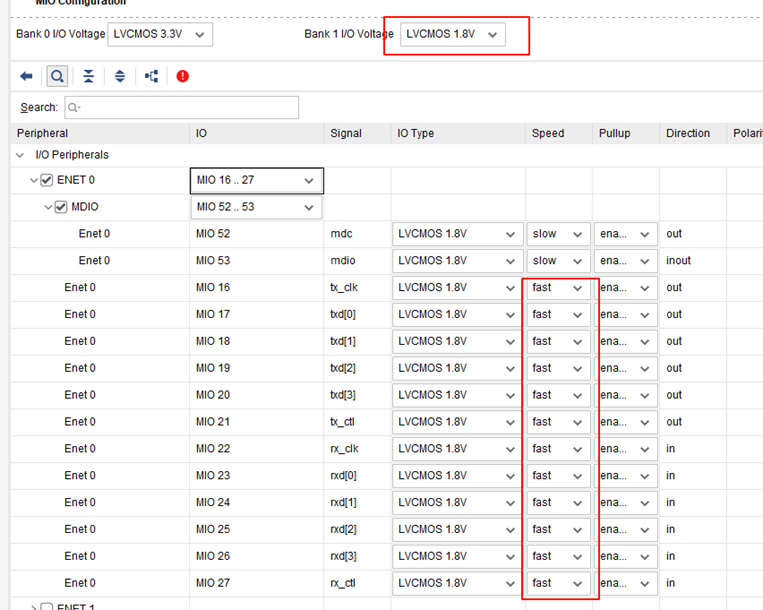Select the inout direction cell
763x610 pixels.
point(693,261)
